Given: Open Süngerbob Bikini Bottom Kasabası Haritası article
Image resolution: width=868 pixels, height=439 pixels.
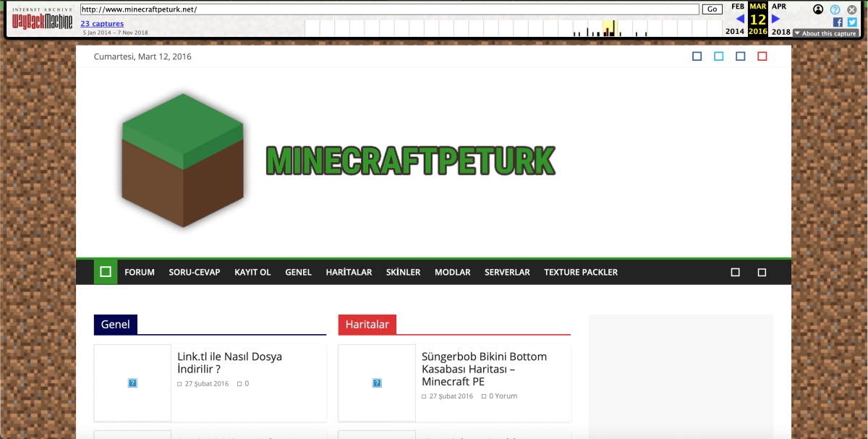Looking at the screenshot, I should click(484, 369).
